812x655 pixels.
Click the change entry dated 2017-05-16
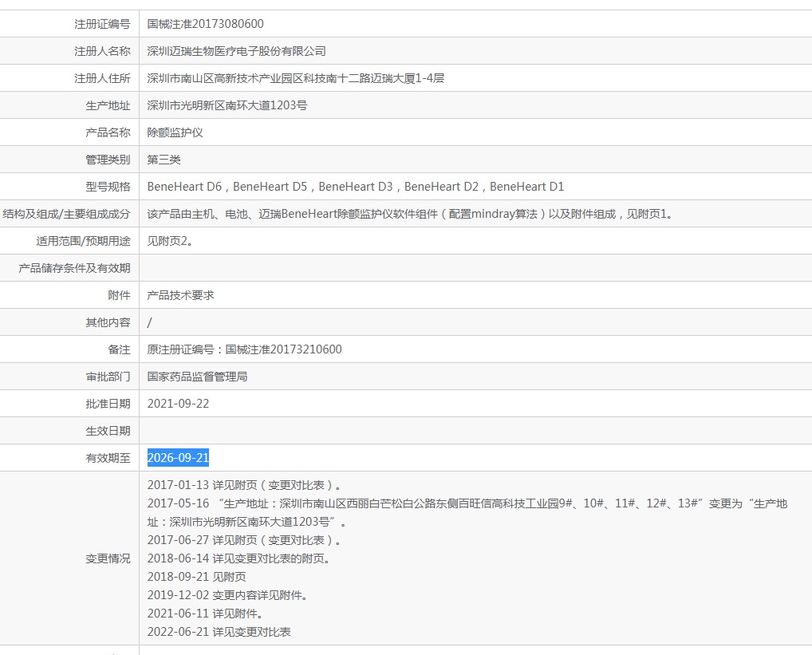point(467,513)
